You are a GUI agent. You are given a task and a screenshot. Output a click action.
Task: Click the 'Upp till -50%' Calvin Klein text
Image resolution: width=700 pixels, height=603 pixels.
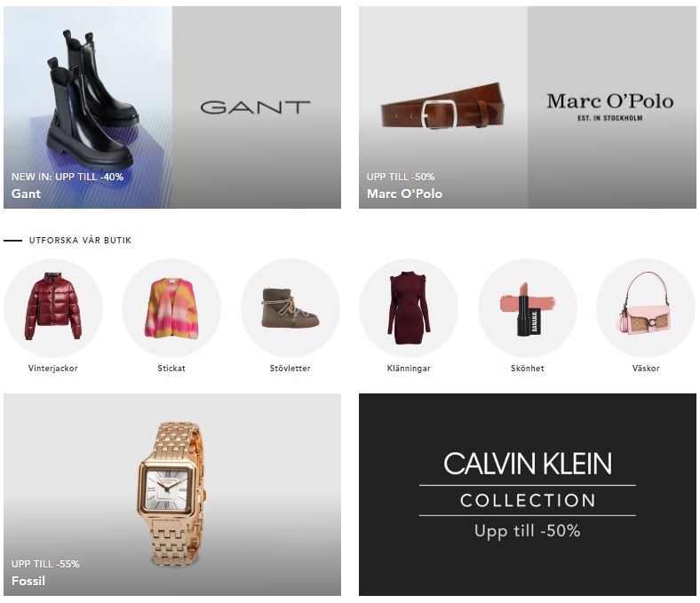coord(528,531)
